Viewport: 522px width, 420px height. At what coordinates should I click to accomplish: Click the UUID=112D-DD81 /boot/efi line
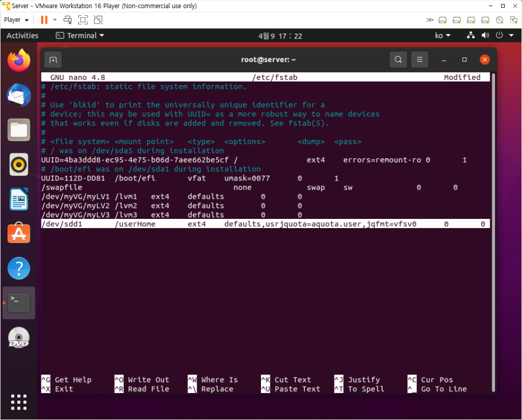[x=190, y=178]
